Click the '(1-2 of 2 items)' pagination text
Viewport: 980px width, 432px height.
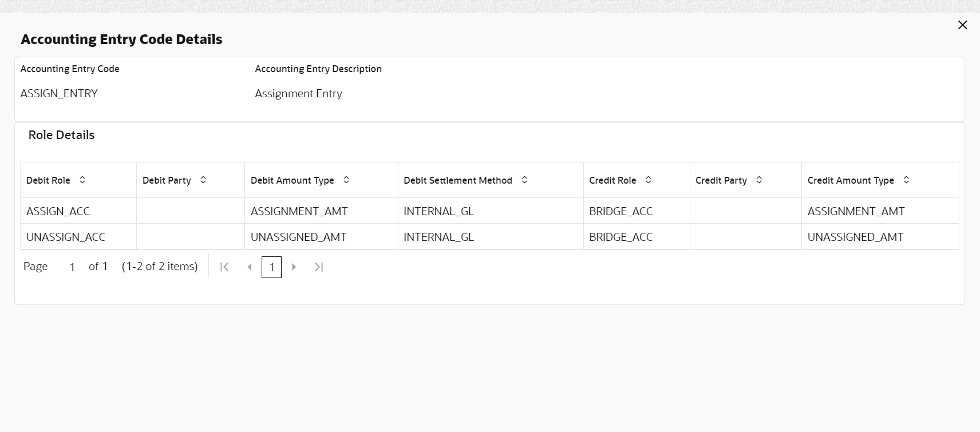point(160,266)
